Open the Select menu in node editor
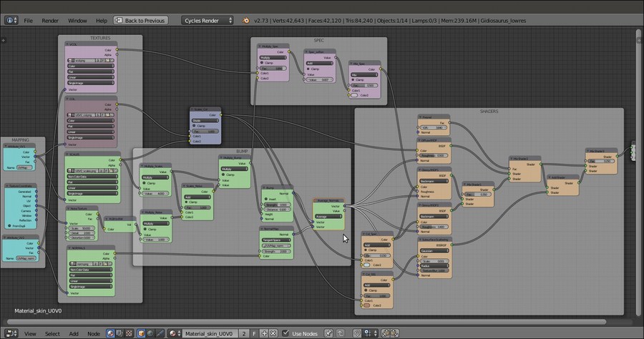The image size is (644, 339). (52, 334)
